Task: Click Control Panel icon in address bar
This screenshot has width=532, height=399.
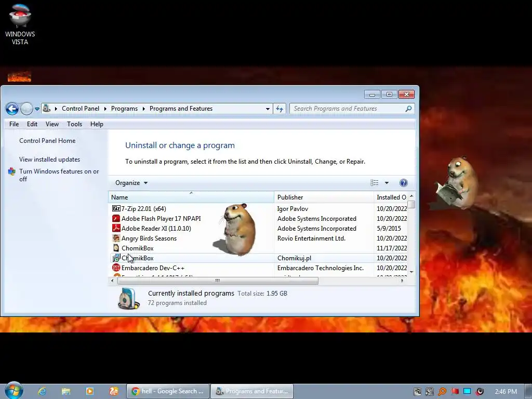Action: pos(47,109)
